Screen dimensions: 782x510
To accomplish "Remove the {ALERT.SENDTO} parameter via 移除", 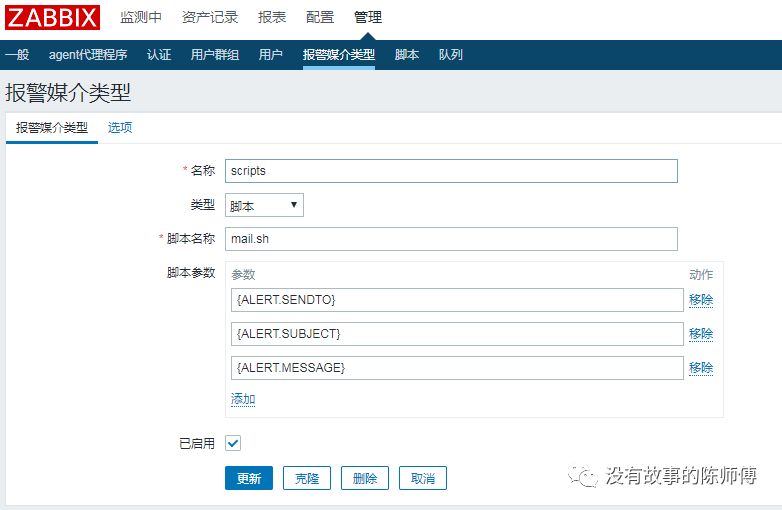I will point(701,300).
